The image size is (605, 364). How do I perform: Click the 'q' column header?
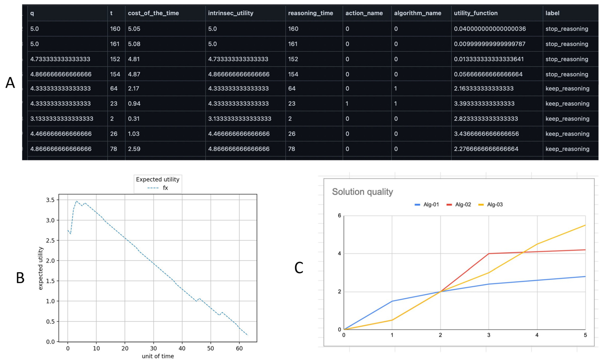tap(32, 13)
